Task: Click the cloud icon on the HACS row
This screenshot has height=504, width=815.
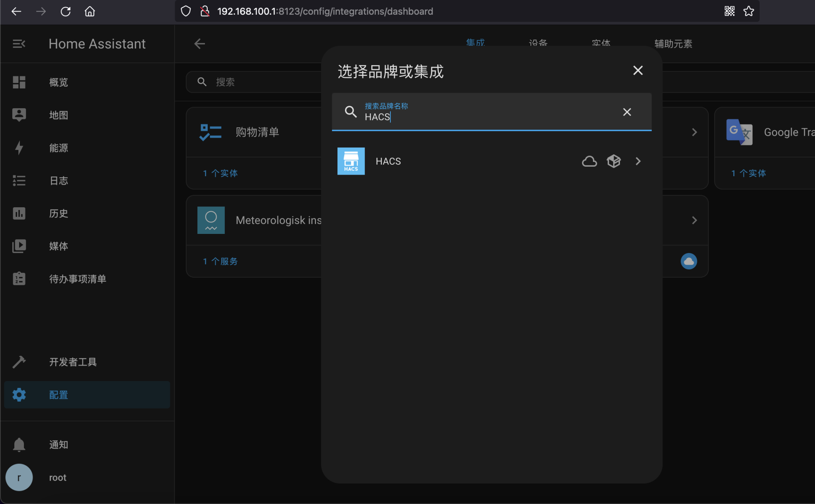Action: coord(589,161)
